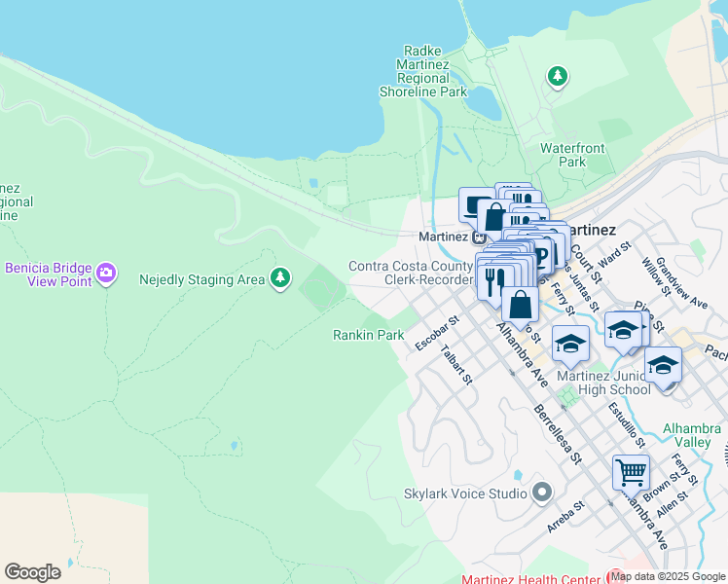Open the Martinez Health Center marker
Image resolution: width=728 pixels, height=584 pixels.
click(617, 576)
